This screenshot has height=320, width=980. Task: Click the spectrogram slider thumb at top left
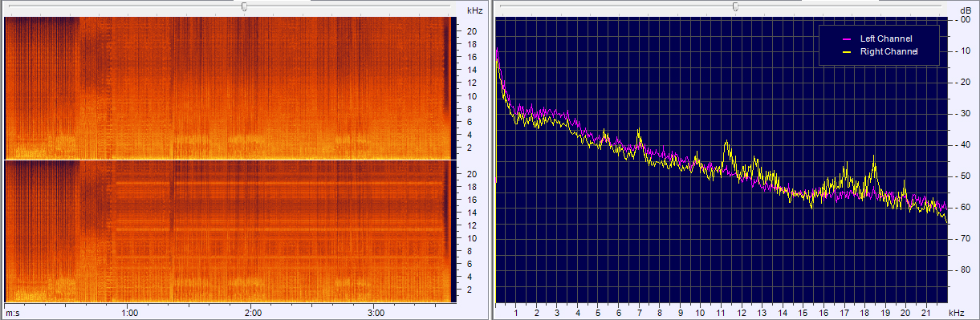(x=244, y=6)
